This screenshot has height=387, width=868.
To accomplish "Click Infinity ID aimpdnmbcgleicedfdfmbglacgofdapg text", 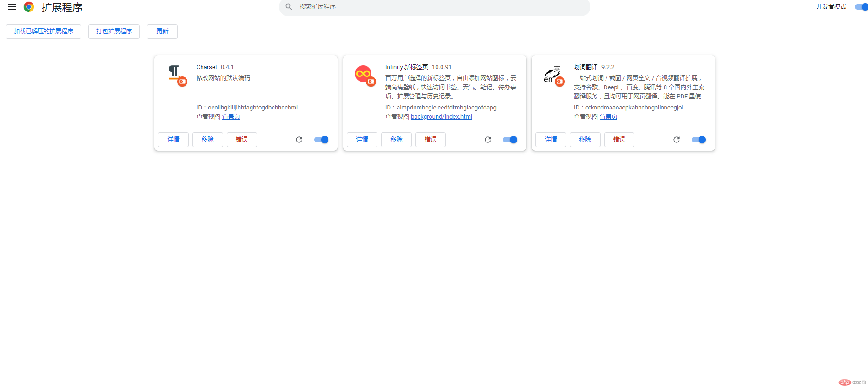I will click(x=441, y=108).
